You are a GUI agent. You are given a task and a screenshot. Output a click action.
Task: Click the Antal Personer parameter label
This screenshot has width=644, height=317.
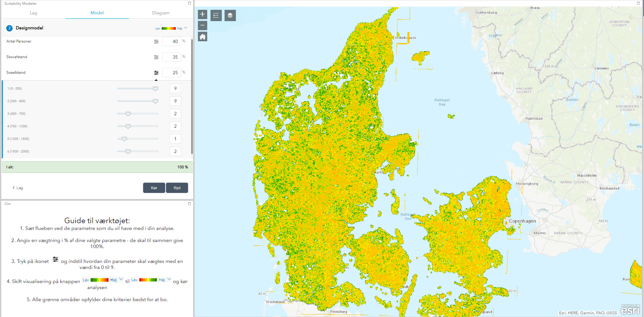click(19, 42)
